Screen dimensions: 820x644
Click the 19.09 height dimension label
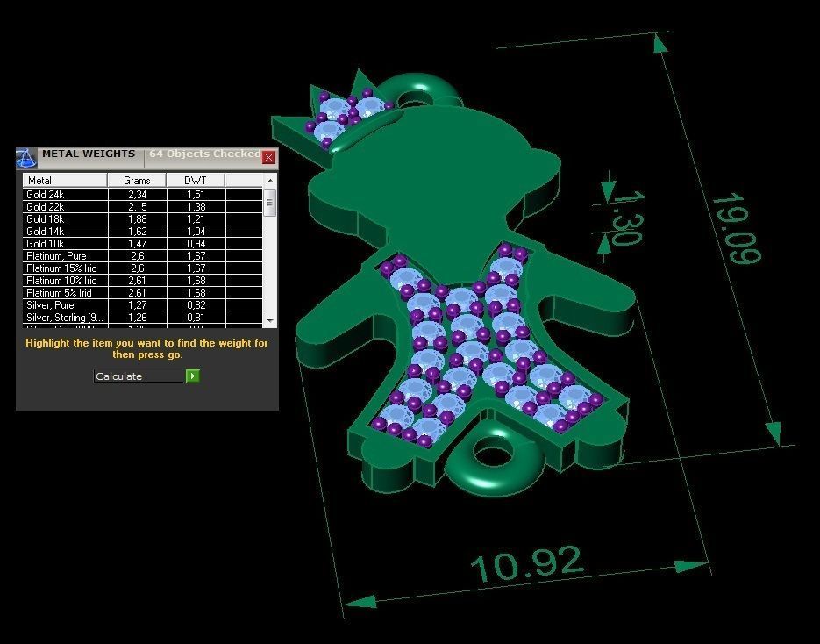tap(735, 228)
